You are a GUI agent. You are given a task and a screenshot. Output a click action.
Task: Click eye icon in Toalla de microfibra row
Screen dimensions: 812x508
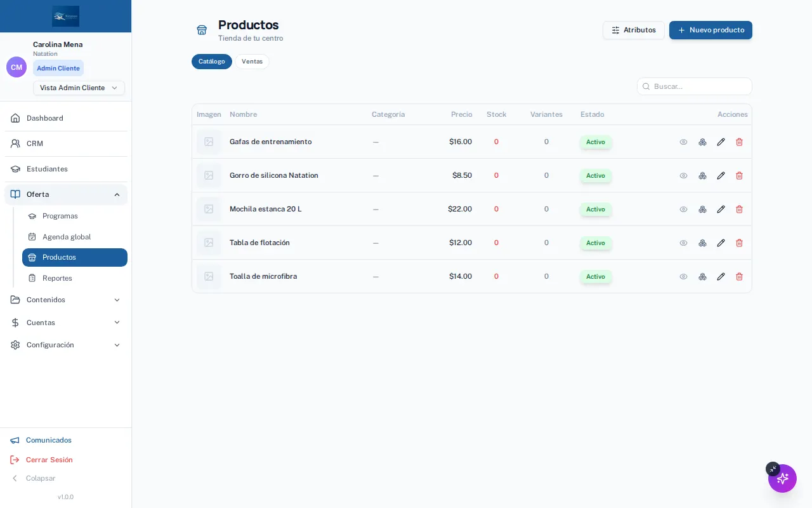pyautogui.click(x=683, y=276)
